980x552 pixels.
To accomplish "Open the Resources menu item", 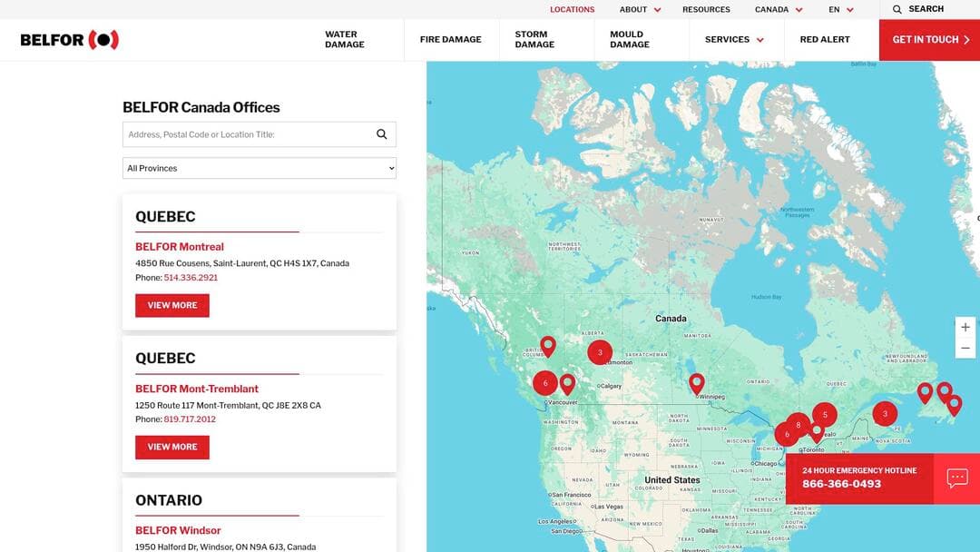I will 705,9.
